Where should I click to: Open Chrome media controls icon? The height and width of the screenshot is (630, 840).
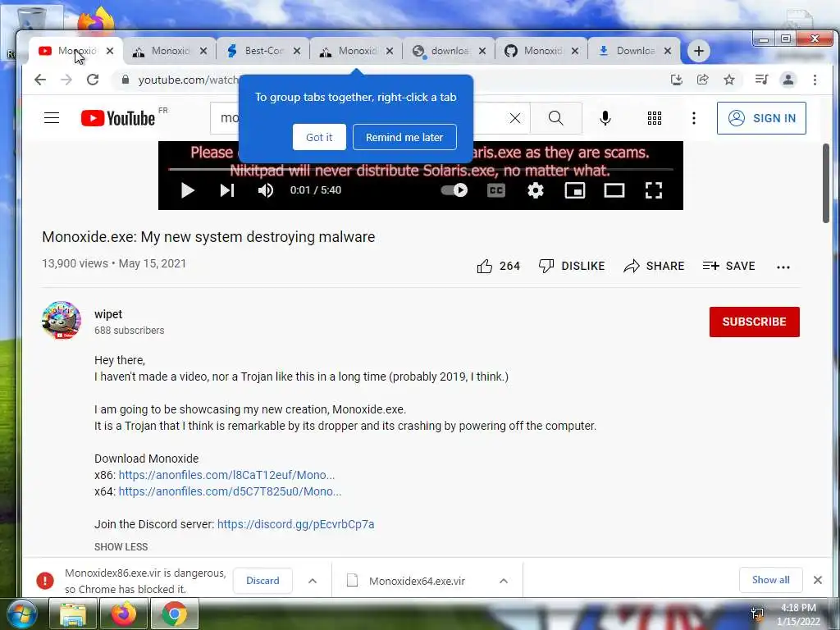(761, 80)
